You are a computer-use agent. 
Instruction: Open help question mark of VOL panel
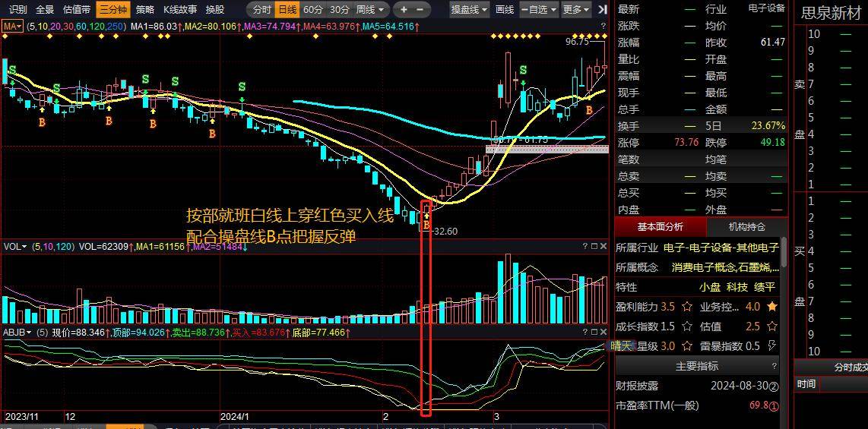[585, 246]
